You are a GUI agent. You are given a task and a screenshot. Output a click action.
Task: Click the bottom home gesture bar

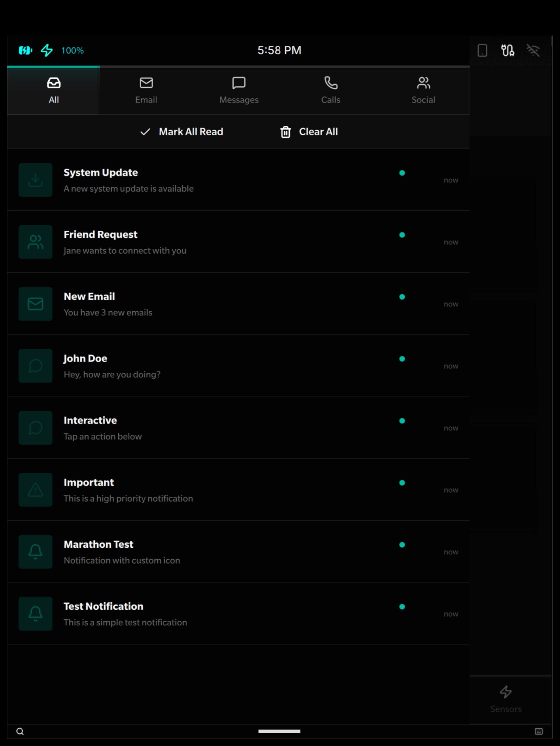pos(279,732)
